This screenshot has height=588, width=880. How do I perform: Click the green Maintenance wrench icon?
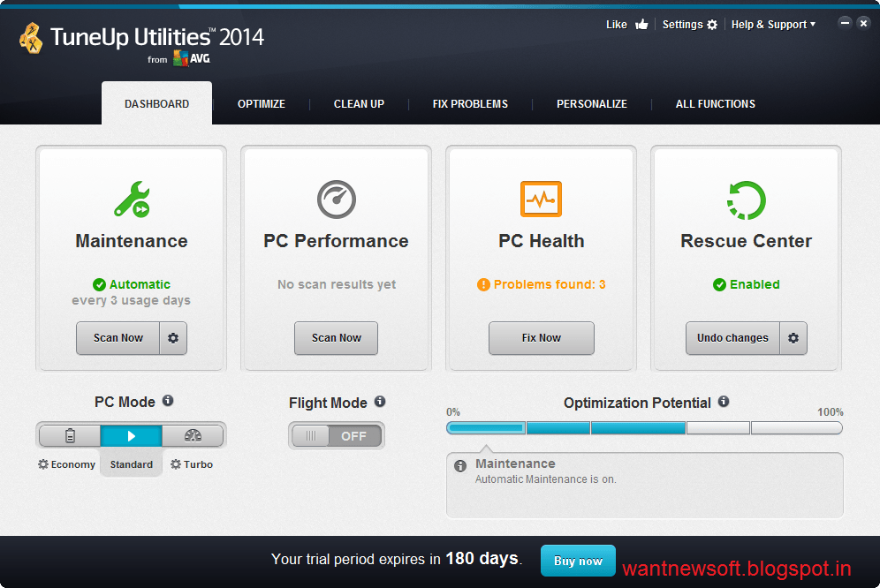coord(132,200)
